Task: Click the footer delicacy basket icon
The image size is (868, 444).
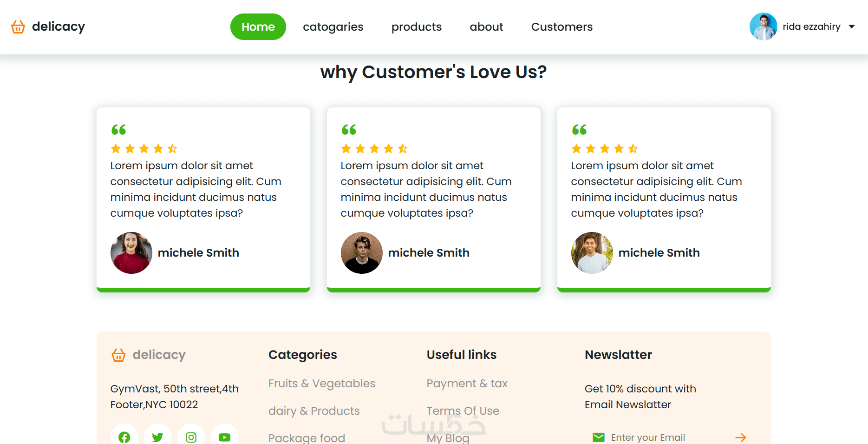Action: coord(118,355)
